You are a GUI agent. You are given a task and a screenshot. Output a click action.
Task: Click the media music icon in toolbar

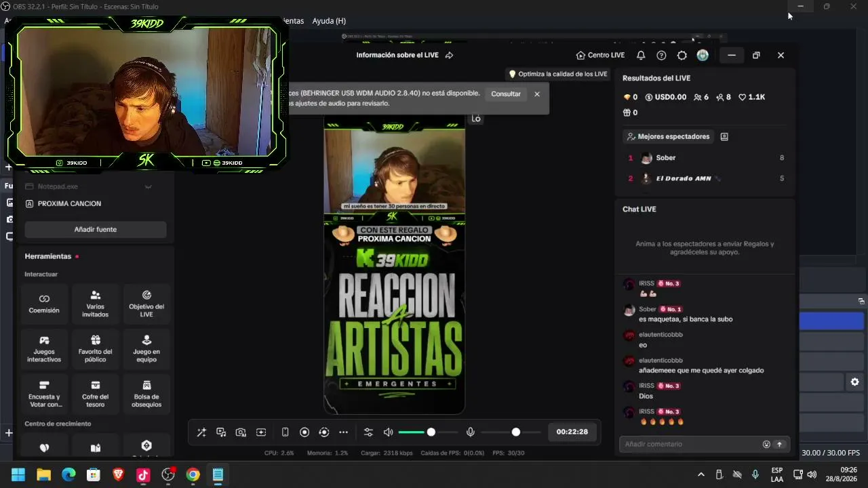pos(221,432)
